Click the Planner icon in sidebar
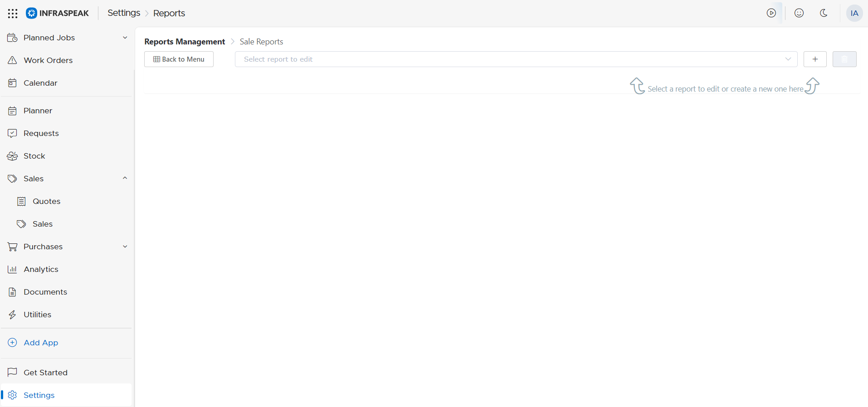 click(x=12, y=111)
